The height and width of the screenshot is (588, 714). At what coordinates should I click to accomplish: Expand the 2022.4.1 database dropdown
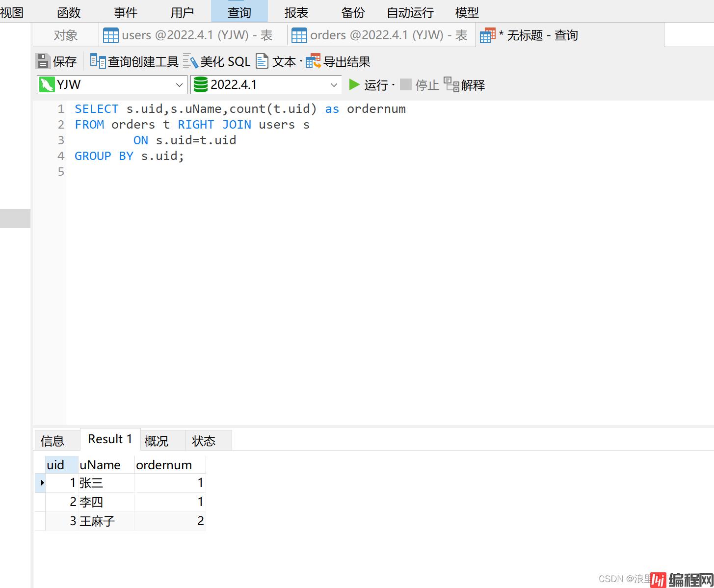click(334, 85)
